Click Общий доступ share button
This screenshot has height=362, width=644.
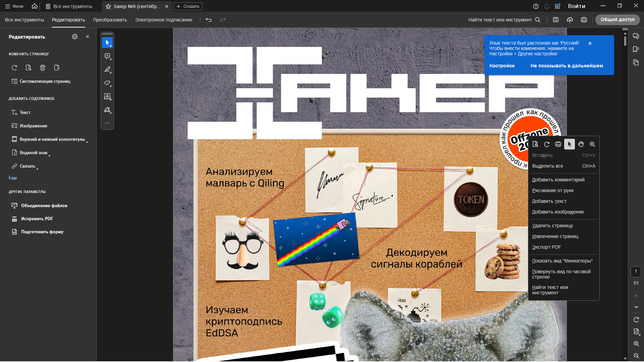pyautogui.click(x=618, y=20)
